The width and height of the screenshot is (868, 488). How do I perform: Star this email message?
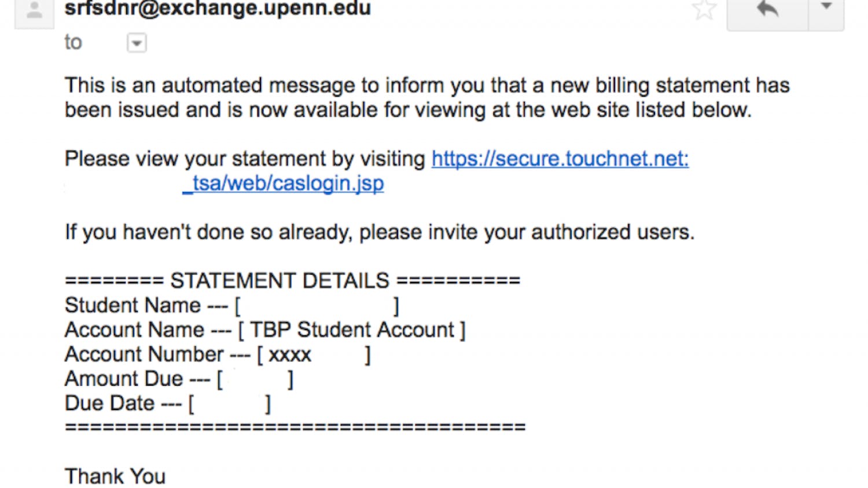(704, 9)
